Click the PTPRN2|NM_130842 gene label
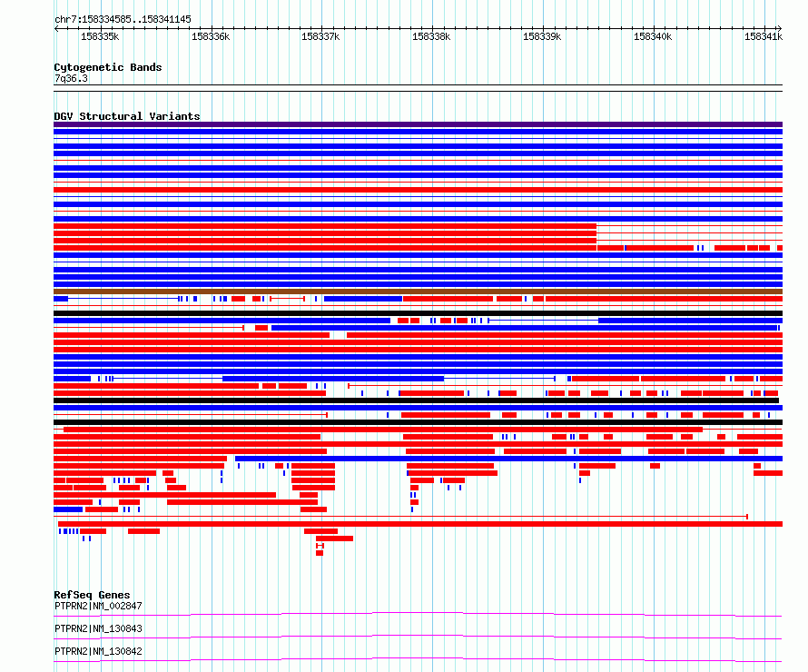Image resolution: width=808 pixels, height=672 pixels. coord(98,652)
